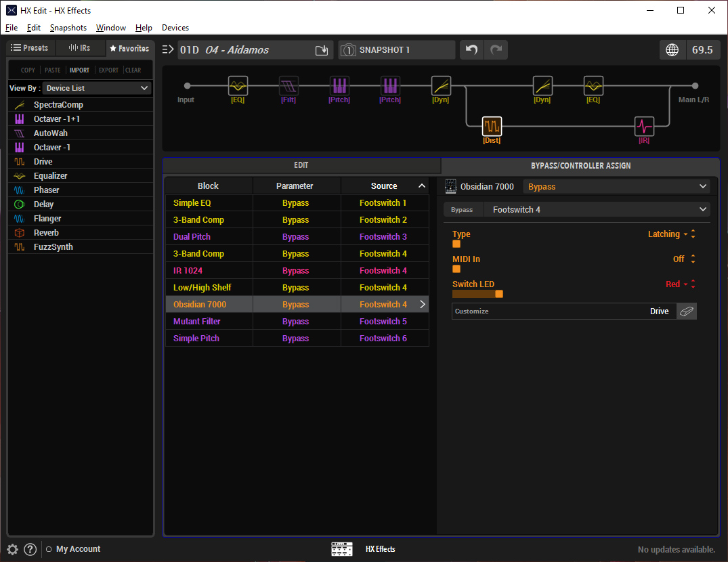728x562 pixels.
Task: Select the Dyn block before the path split
Action: click(441, 86)
